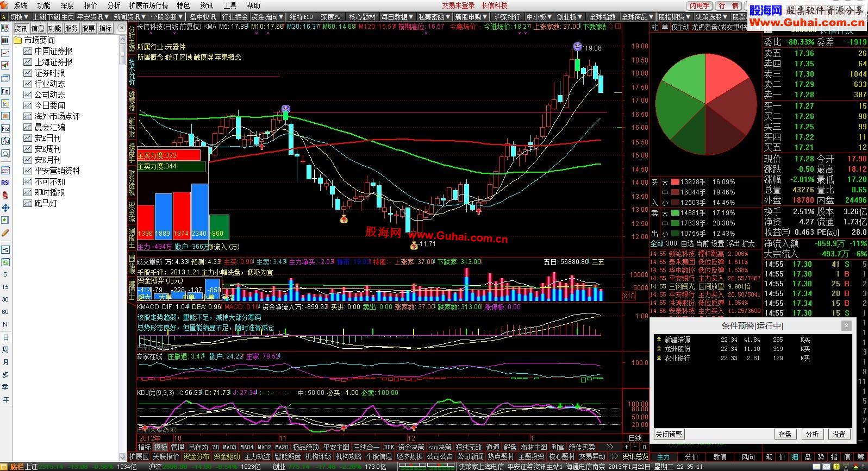Click 设置 button in alert window

839,434
